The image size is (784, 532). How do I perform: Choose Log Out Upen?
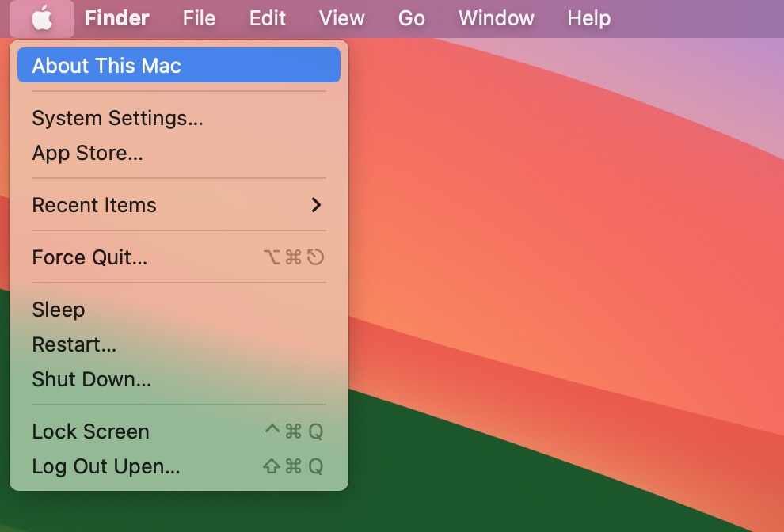tap(179, 466)
